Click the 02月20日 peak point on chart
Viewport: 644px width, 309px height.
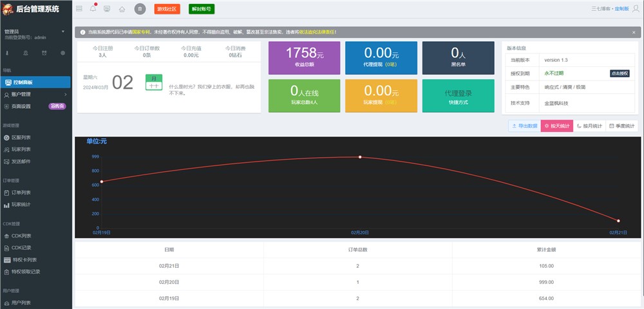coord(360,157)
